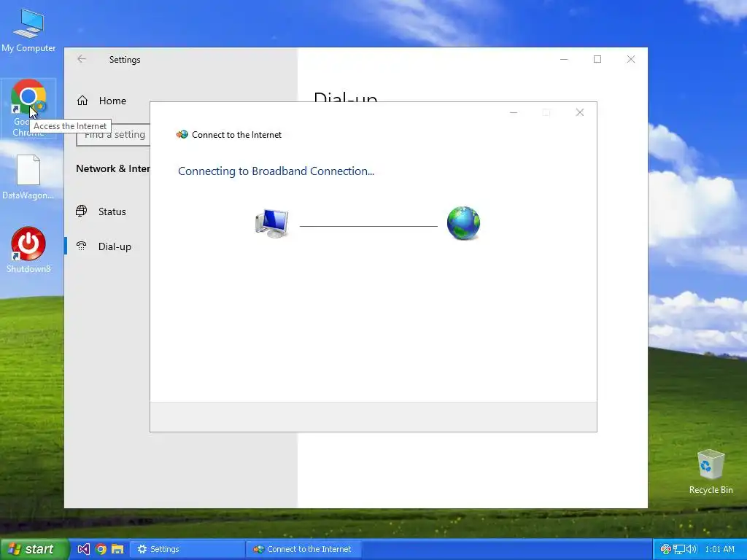This screenshot has height=560, width=747.
Task: Click the globe icon in connection dialog
Action: [x=463, y=223]
